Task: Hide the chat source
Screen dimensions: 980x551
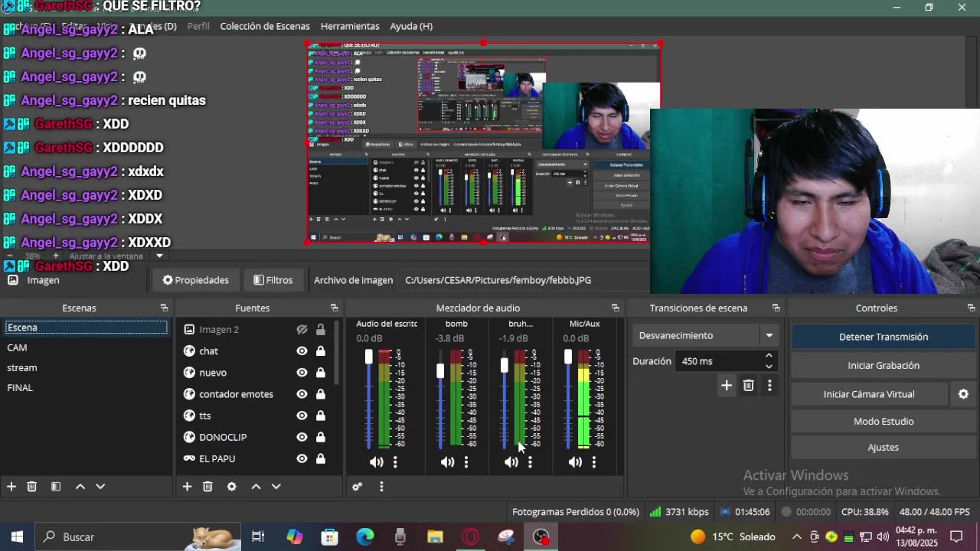Action: 302,350
